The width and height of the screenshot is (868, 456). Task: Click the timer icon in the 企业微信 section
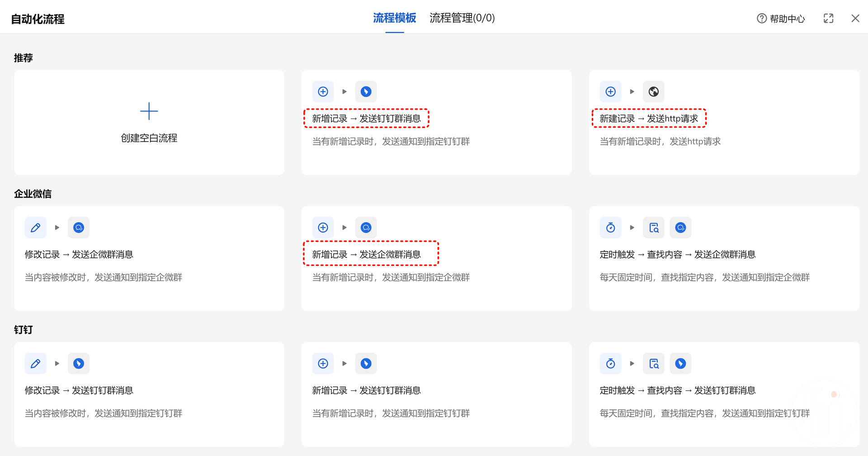pos(610,228)
